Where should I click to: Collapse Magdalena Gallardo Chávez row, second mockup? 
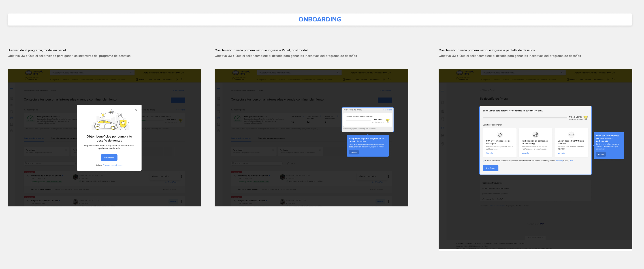tap(235, 201)
